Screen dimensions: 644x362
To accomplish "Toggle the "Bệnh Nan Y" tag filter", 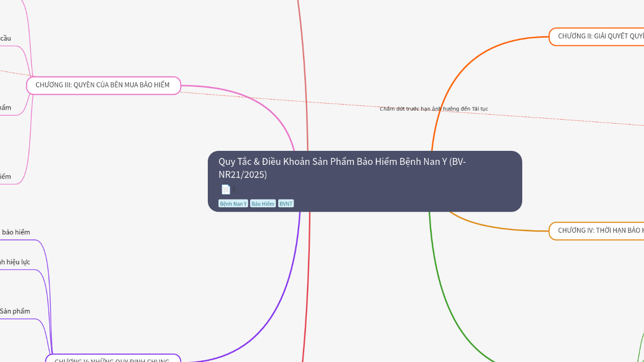I will 233,203.
